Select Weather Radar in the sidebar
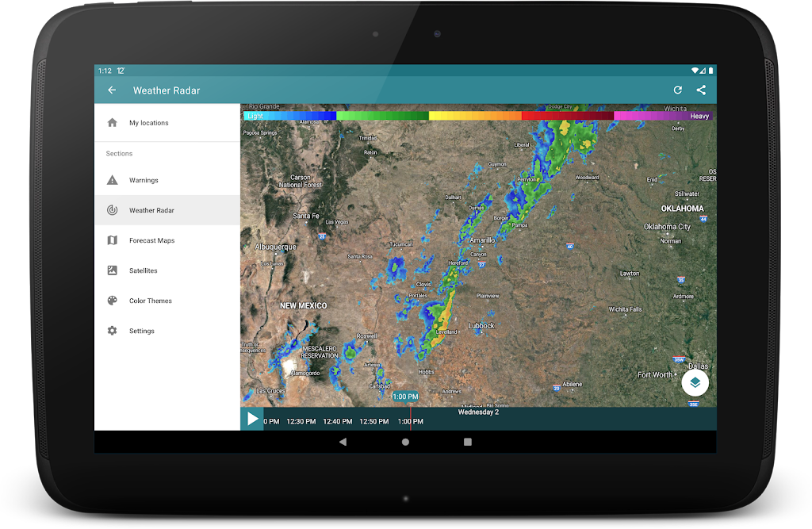Image resolution: width=812 pixels, height=529 pixels. (167, 210)
